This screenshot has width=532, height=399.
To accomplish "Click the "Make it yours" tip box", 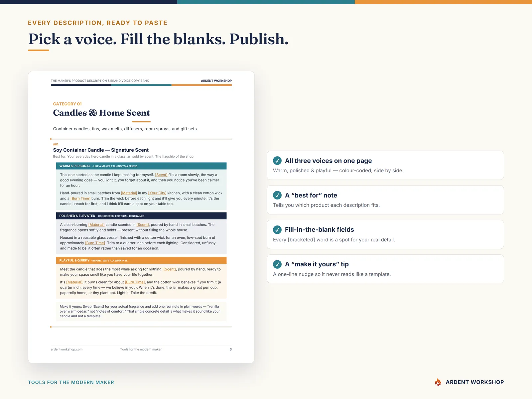I will 141,311.
